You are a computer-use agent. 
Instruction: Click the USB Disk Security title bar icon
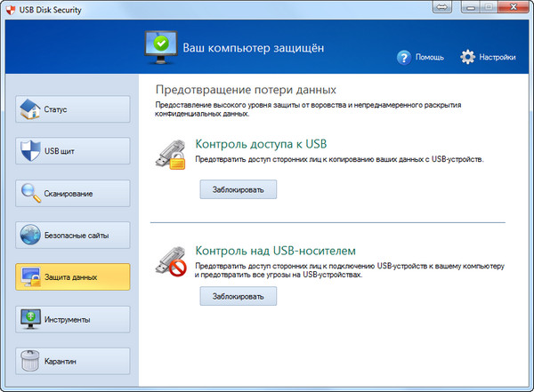tap(11, 10)
